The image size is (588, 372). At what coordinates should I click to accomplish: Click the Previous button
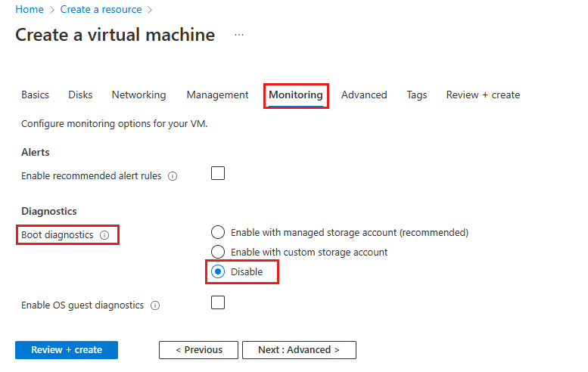pyautogui.click(x=198, y=350)
